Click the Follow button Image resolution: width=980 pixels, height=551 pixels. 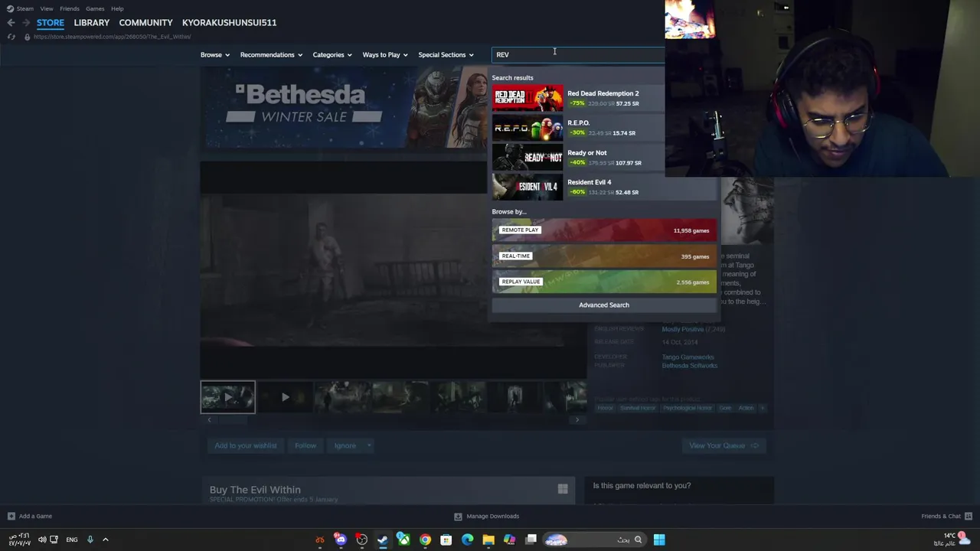[305, 445]
